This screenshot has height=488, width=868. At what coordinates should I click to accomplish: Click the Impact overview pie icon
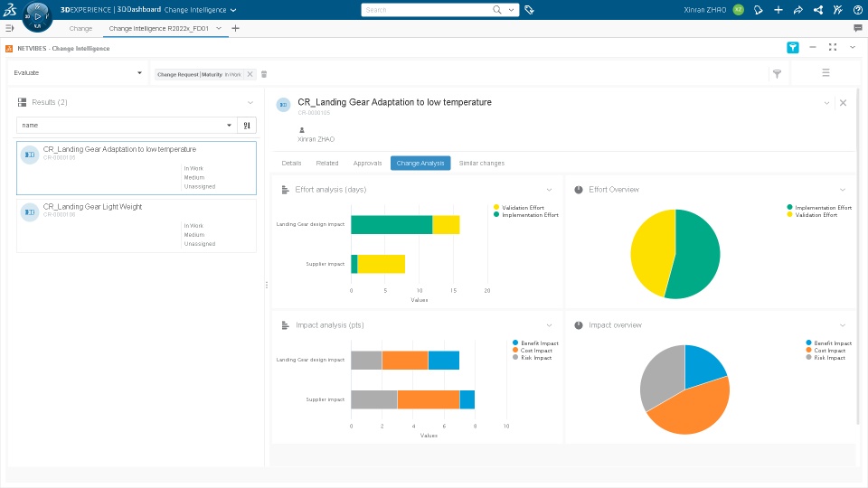(x=579, y=324)
